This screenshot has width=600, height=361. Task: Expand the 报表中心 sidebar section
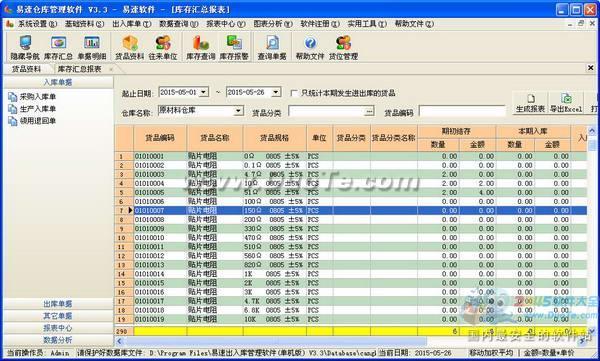58,328
